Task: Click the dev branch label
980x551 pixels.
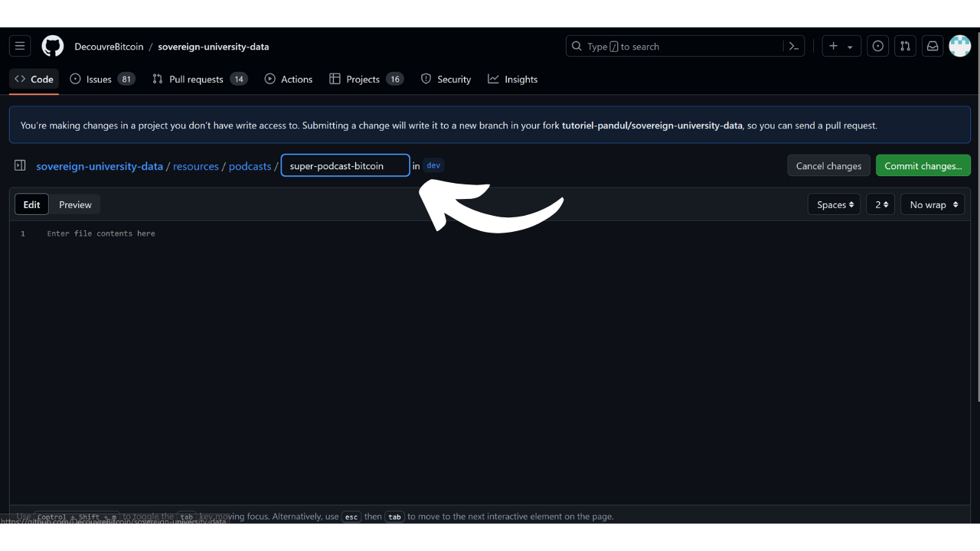Action: click(x=433, y=165)
